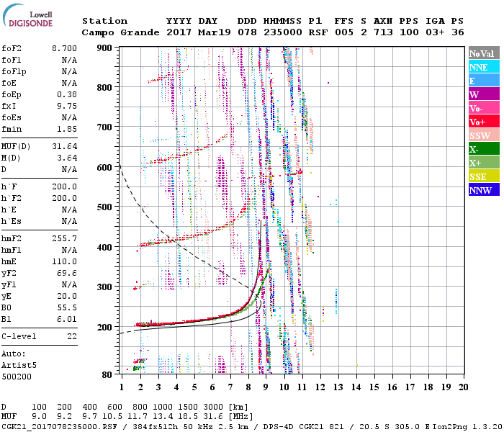Click the yE value 20.0
The height and width of the screenshot is (432, 504).
tap(67, 296)
